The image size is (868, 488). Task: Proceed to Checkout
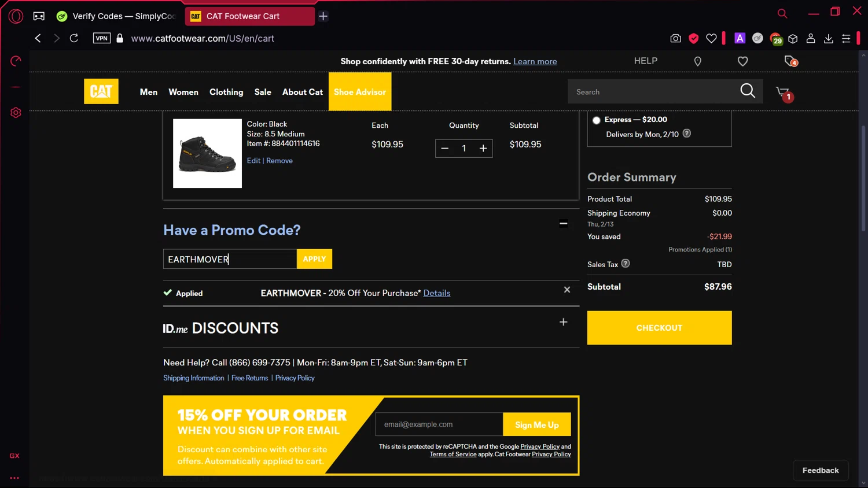coord(660,328)
